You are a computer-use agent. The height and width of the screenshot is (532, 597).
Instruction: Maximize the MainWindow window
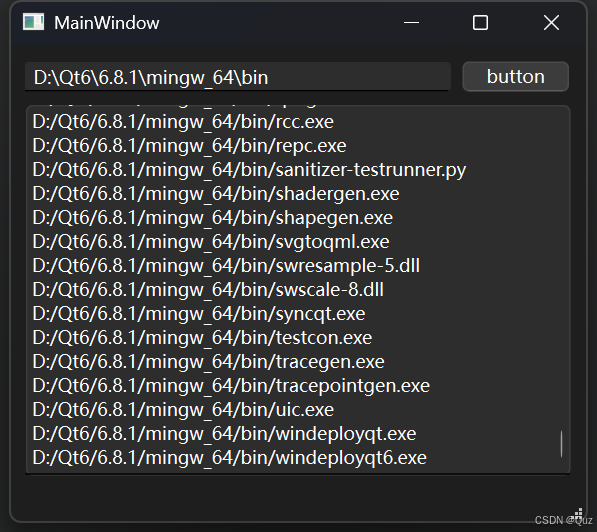tap(480, 23)
